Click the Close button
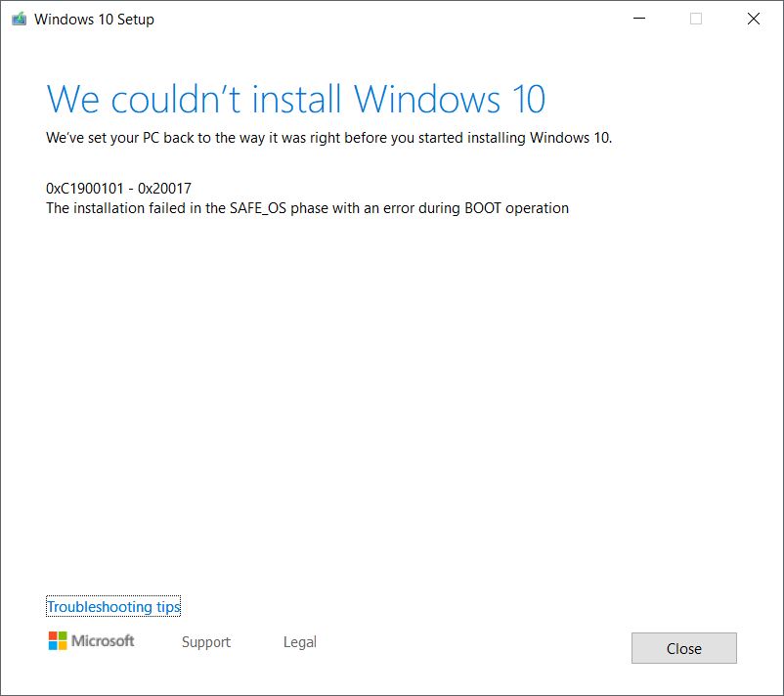Screen dimensions: 784x696 pyautogui.click(x=683, y=648)
